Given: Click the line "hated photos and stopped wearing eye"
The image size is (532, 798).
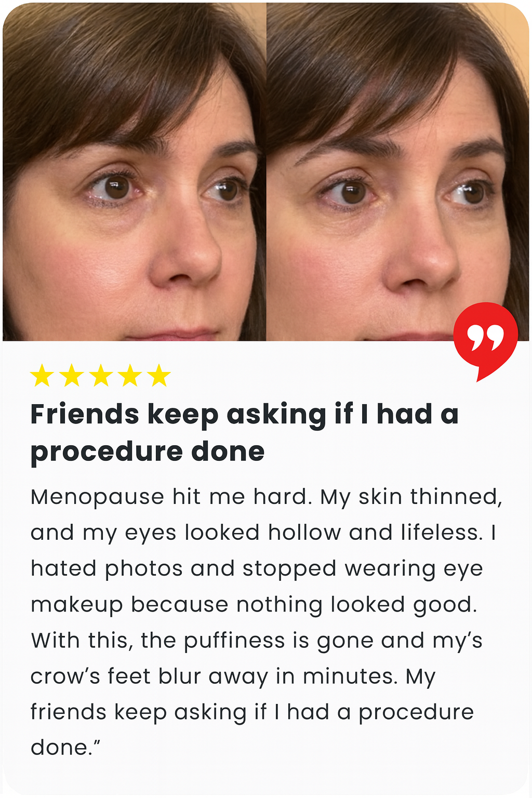Looking at the screenshot, I should (257, 569).
